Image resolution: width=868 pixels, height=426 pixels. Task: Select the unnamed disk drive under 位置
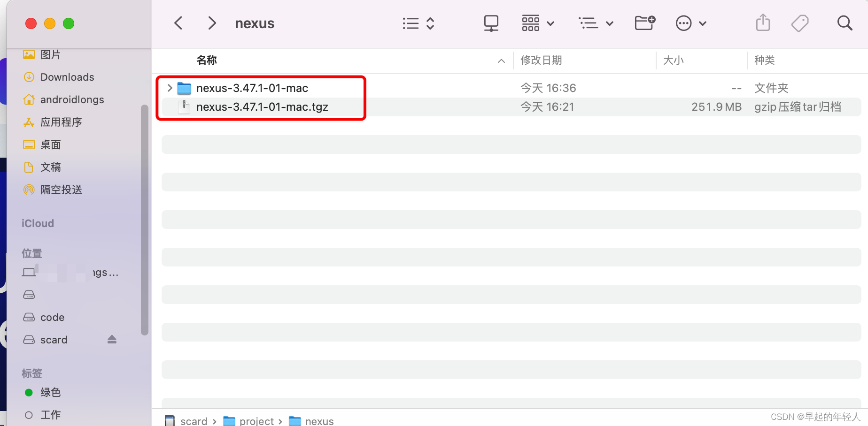(29, 295)
